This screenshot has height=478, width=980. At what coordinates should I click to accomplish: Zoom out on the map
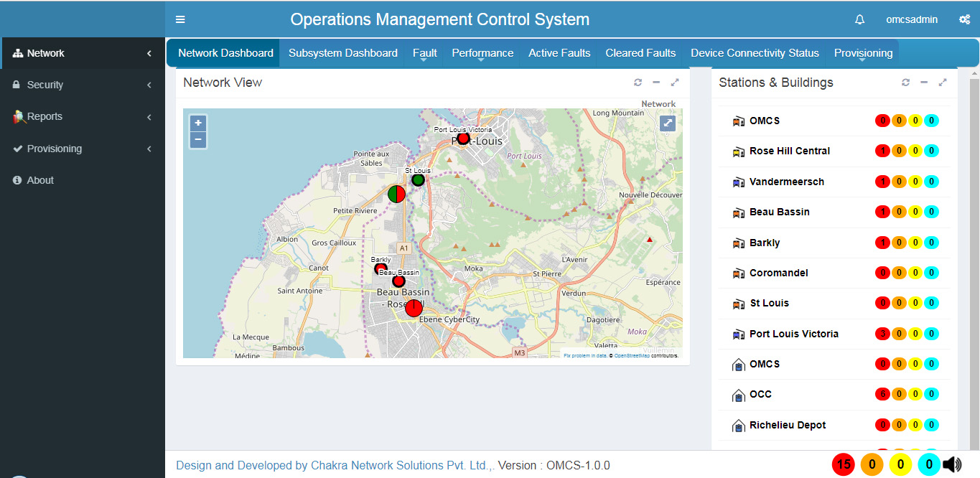coord(198,139)
